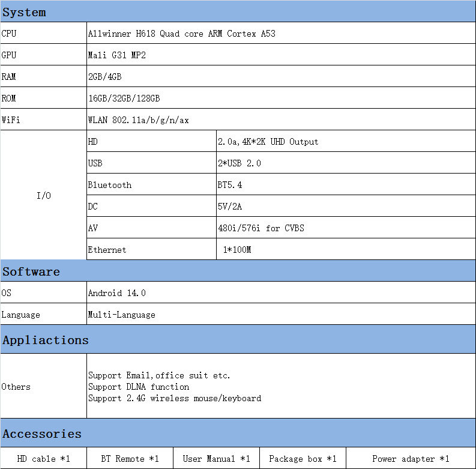Screen dimensions: 476x469
Task: Select the 'BT Remote *1' cell
Action: (130, 458)
